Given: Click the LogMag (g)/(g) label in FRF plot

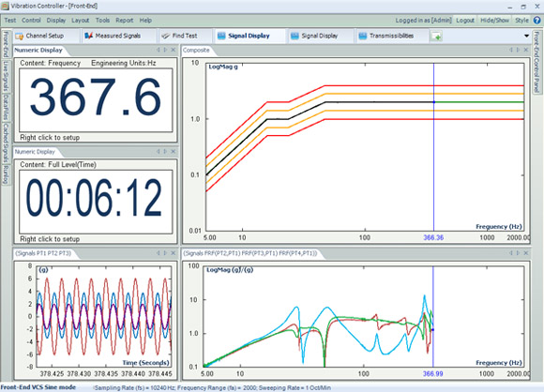Looking at the screenshot, I should pos(230,269).
